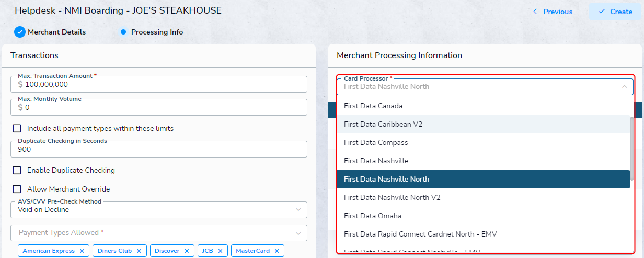Edit Duplicate Checking in Seconds field
The width and height of the screenshot is (644, 258).
[x=159, y=149]
